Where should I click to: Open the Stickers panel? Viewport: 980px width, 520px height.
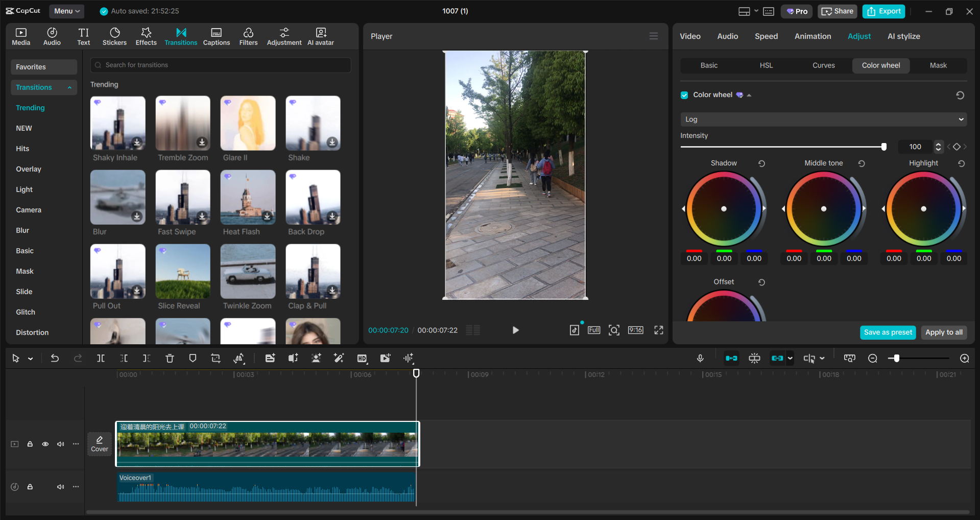(x=114, y=36)
